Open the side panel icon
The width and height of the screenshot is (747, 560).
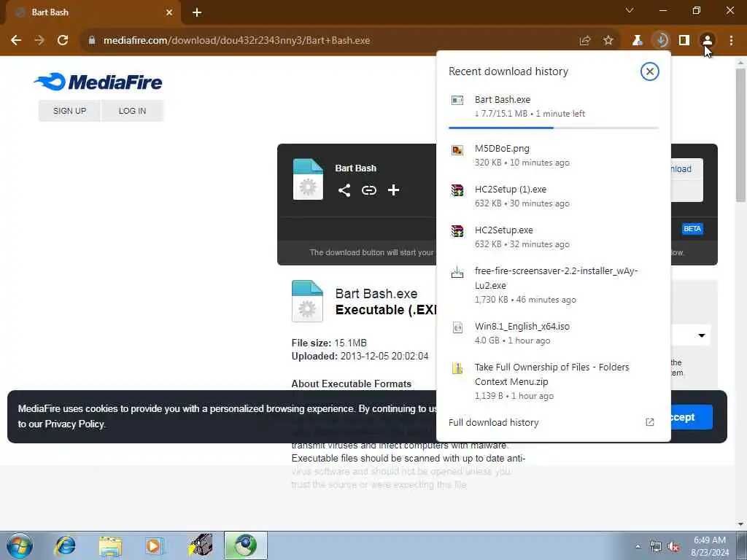pyautogui.click(x=684, y=41)
